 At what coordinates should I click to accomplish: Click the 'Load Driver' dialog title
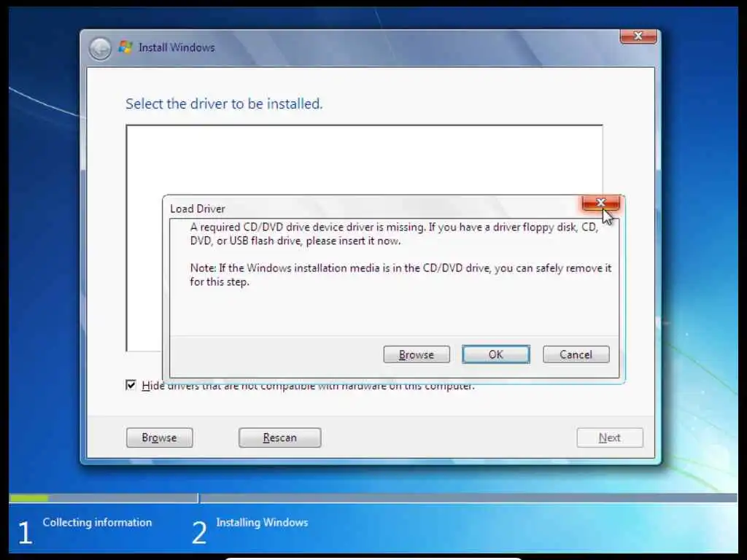pos(198,209)
